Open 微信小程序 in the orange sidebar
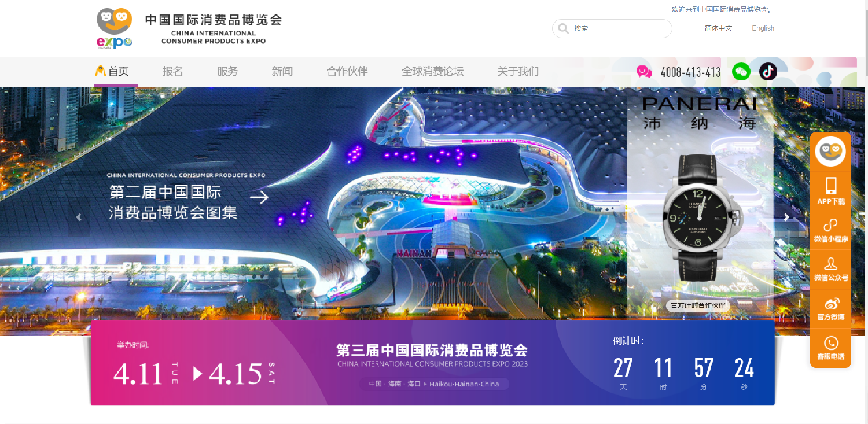The image size is (868, 424). pyautogui.click(x=831, y=230)
